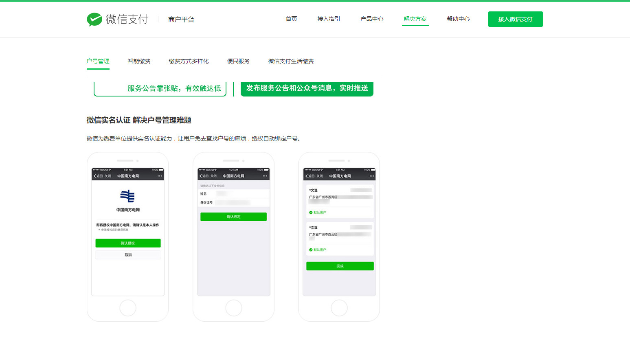Click the 身份证号 field in the identity screen
630x364 pixels.
tap(233, 202)
